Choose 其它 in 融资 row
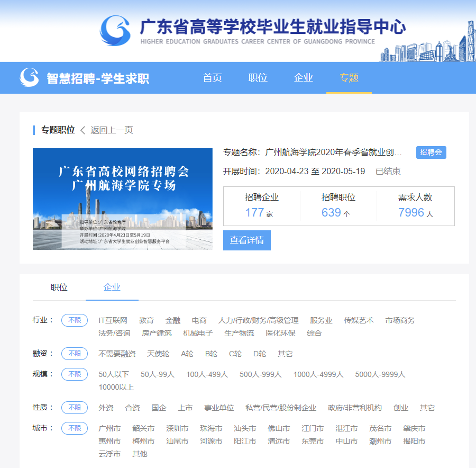Image resolution: width=476 pixels, height=468 pixels. click(x=286, y=354)
